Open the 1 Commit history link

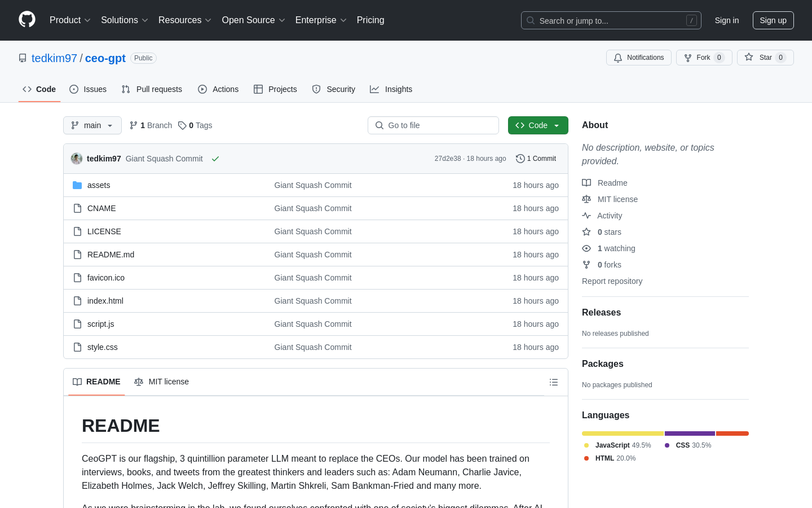coord(536,159)
